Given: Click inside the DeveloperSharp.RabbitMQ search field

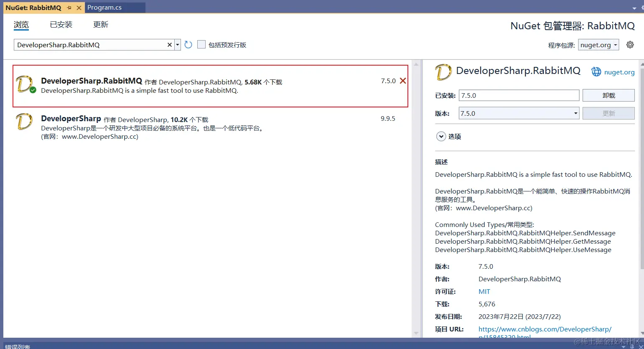Looking at the screenshot, I should pos(90,45).
